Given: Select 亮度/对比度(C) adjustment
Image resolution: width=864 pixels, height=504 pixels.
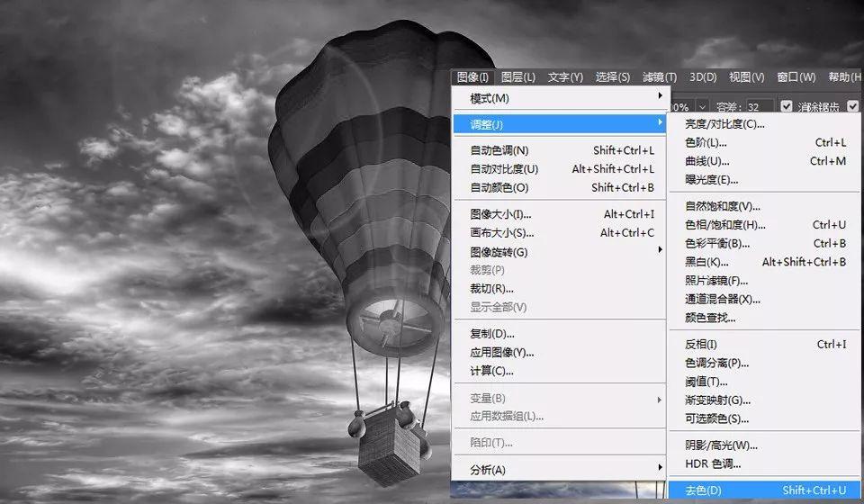Looking at the screenshot, I should (x=765, y=124).
